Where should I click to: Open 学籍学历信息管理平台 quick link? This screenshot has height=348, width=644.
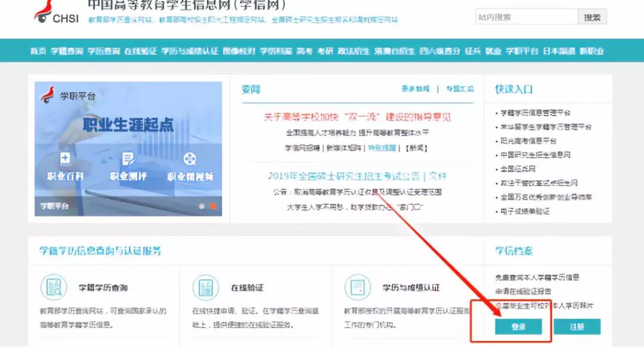pyautogui.click(x=535, y=113)
